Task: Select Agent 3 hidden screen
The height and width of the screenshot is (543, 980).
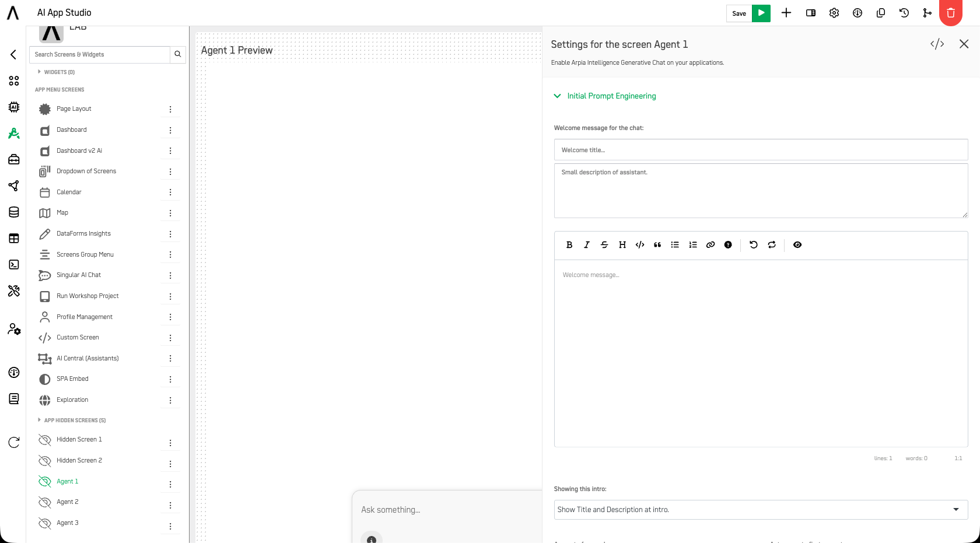Action: pos(67,523)
